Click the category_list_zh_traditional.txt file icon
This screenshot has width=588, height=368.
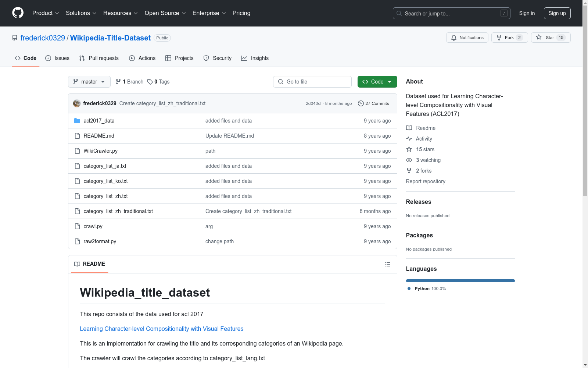tap(77, 211)
